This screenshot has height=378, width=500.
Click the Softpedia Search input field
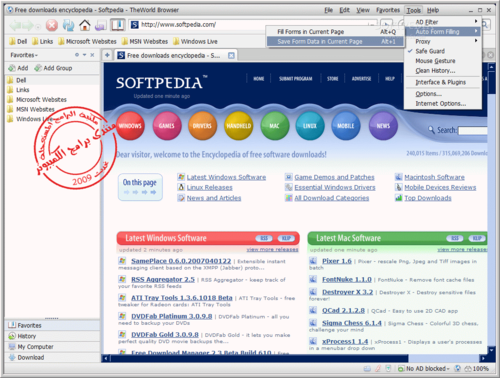point(473,131)
